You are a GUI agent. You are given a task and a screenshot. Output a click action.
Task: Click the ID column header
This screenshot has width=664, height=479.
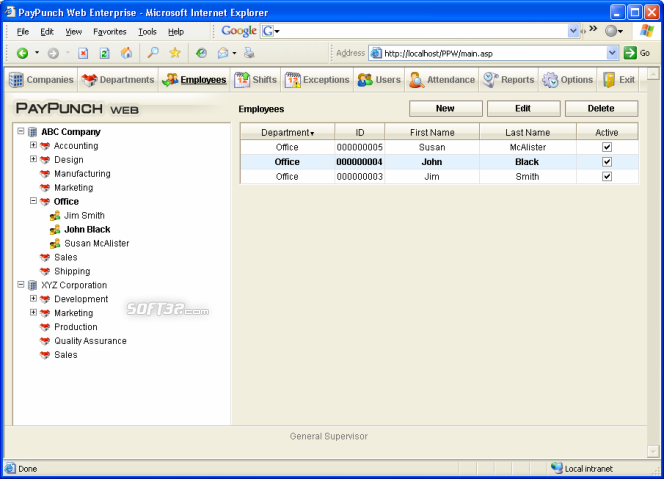pyautogui.click(x=360, y=133)
